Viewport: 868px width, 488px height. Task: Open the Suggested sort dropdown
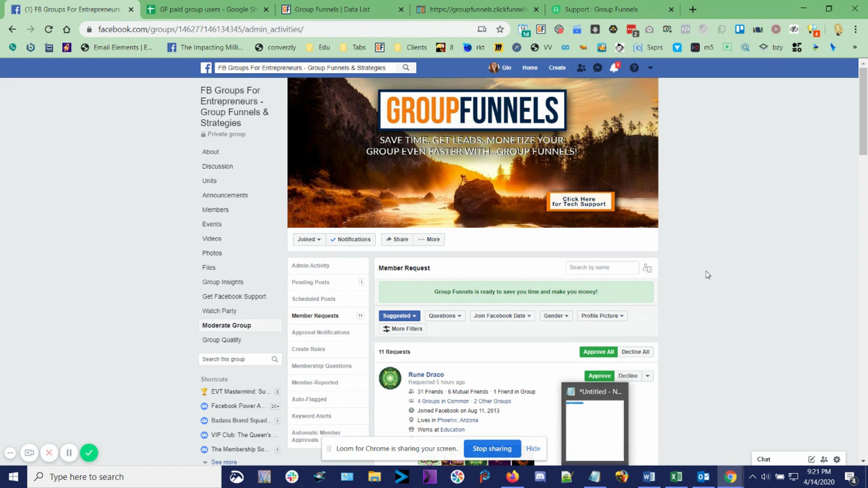point(399,316)
